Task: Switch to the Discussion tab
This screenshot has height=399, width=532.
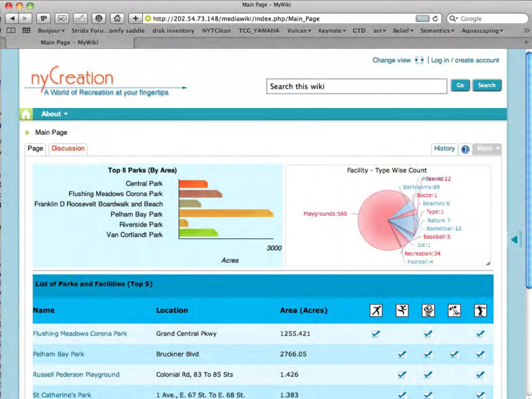Action: coord(68,149)
